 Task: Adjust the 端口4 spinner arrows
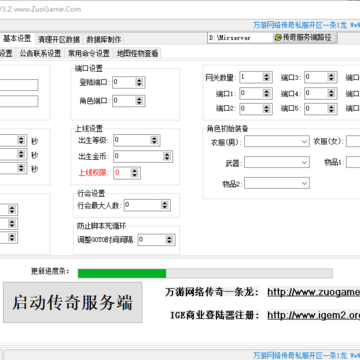pos(331,93)
